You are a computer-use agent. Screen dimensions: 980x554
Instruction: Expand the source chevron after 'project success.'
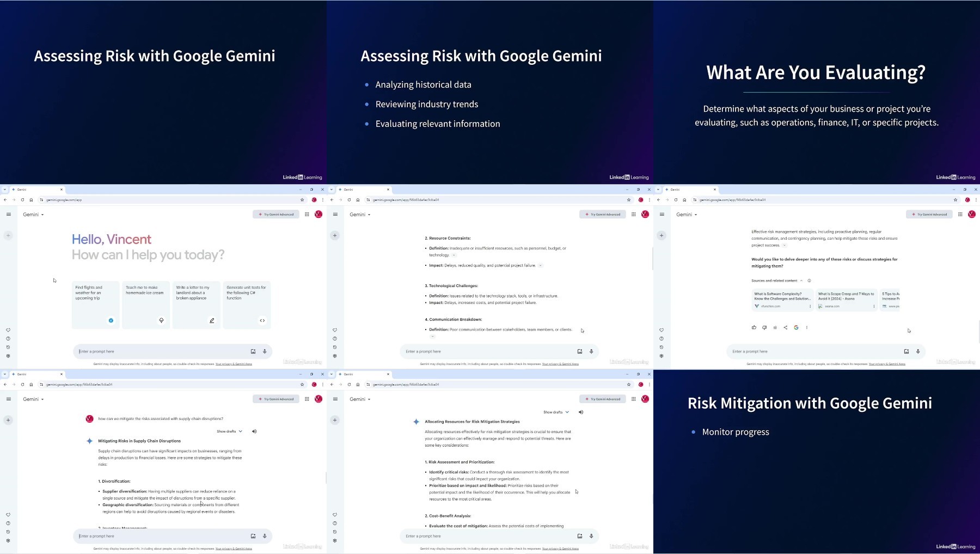point(785,245)
